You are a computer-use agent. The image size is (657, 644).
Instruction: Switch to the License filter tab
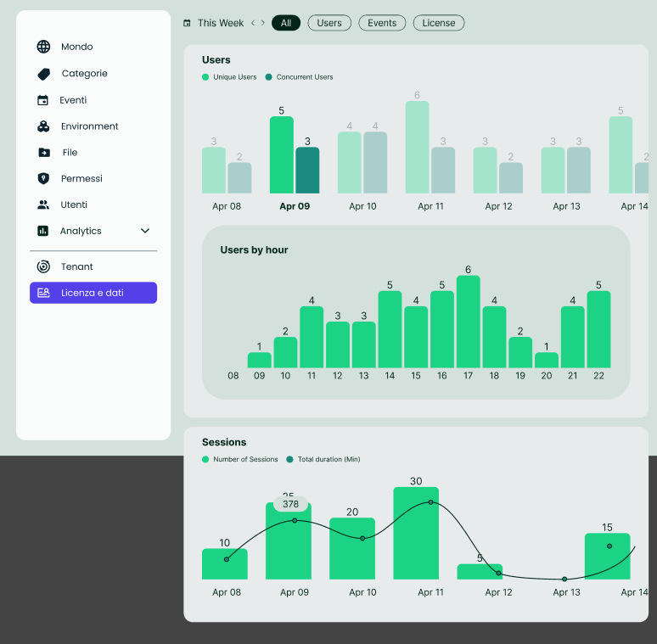(x=439, y=23)
